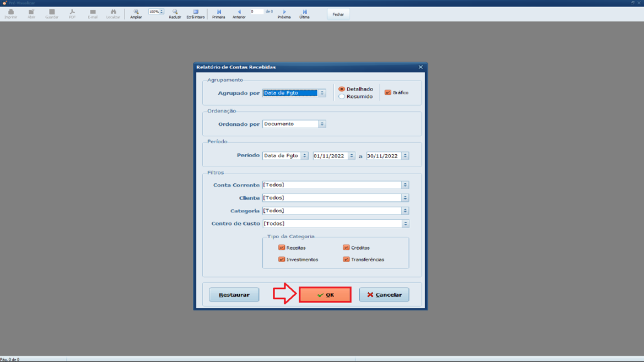Uncheck the Receitas category checkbox
Image resolution: width=644 pixels, height=362 pixels.
pyautogui.click(x=282, y=248)
